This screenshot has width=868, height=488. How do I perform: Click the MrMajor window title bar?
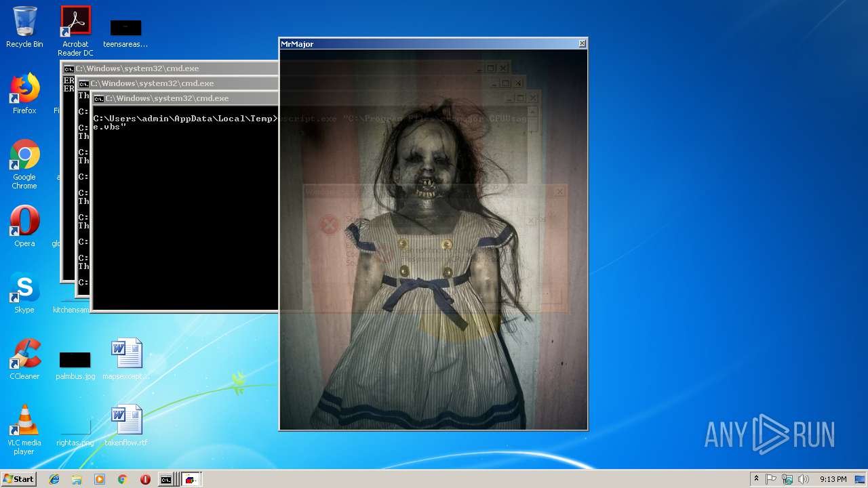[x=428, y=43]
